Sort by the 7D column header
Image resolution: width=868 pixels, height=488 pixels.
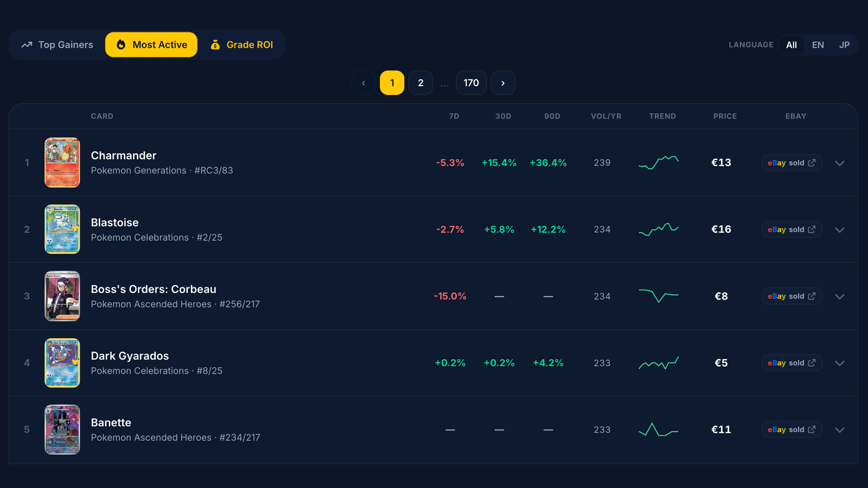point(454,116)
